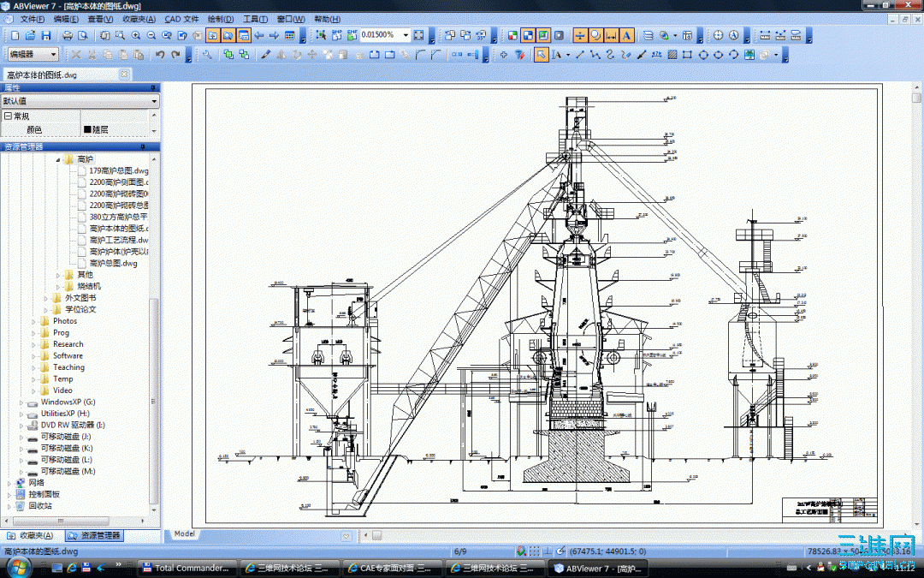Open the CAD 文件 menu
924x578 pixels.
(181, 20)
